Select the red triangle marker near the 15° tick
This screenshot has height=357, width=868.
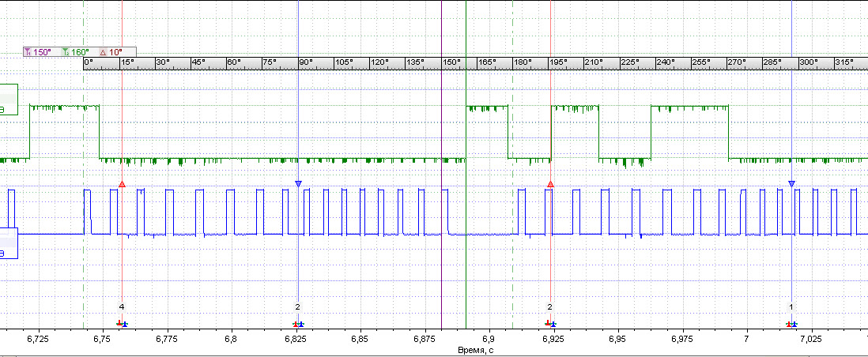coord(123,184)
